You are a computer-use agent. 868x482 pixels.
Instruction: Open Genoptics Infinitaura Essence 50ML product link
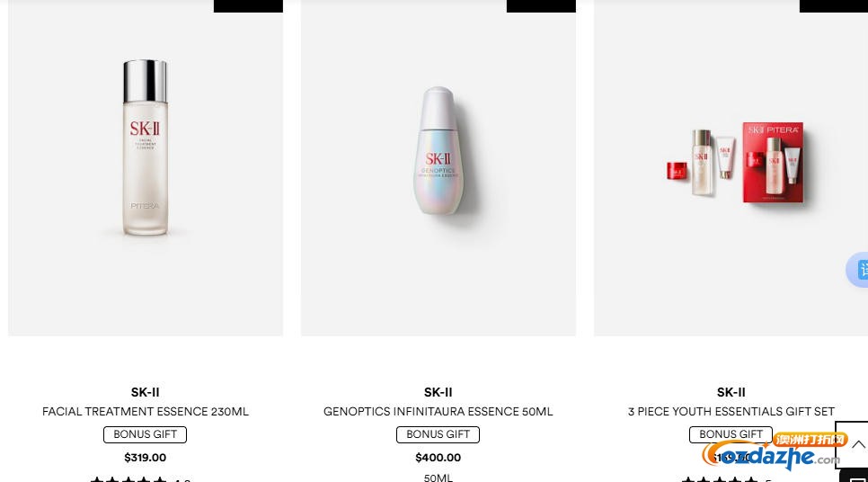pyautogui.click(x=438, y=412)
